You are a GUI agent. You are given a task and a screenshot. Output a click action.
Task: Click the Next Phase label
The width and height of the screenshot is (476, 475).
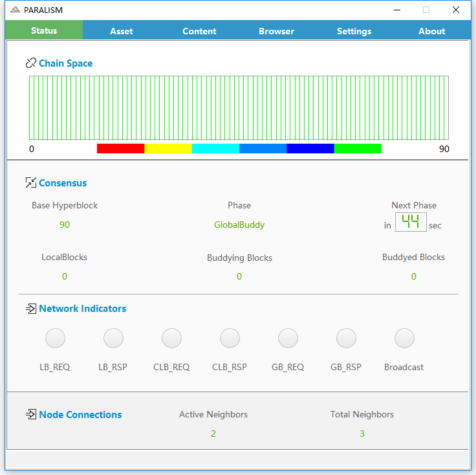[414, 206]
